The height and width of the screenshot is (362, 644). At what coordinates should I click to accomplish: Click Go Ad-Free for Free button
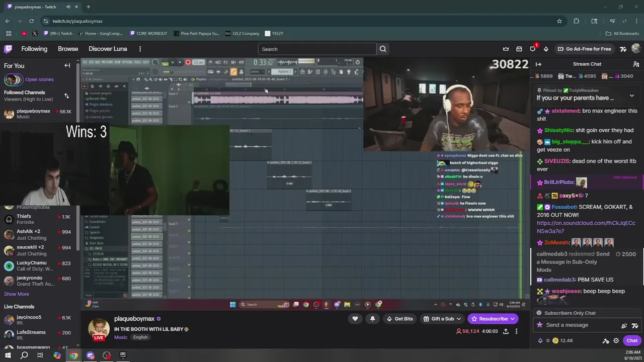pos(585,49)
